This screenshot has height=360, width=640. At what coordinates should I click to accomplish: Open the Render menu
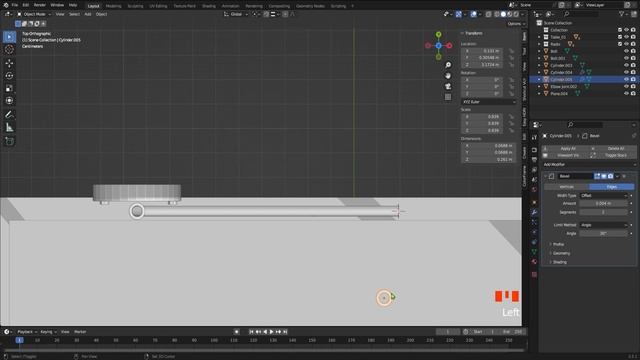pyautogui.click(x=40, y=5)
